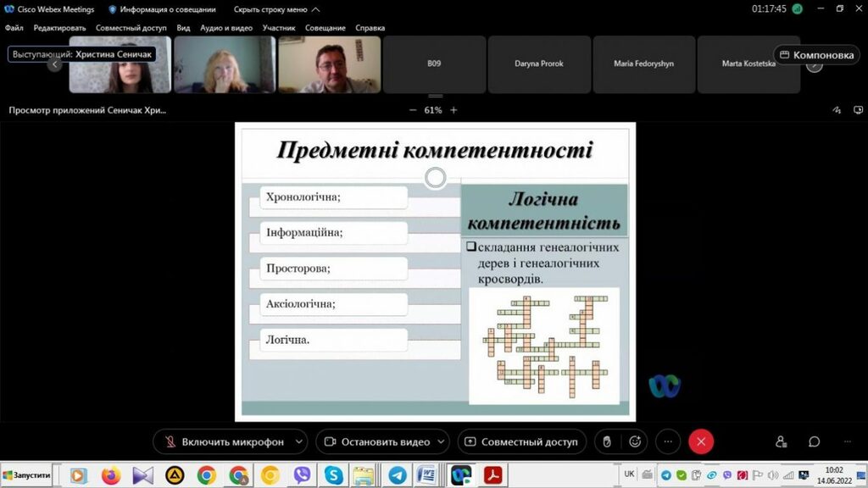Open more options ellipsis in meeting controls
This screenshot has height=488, width=868.
[668, 441]
